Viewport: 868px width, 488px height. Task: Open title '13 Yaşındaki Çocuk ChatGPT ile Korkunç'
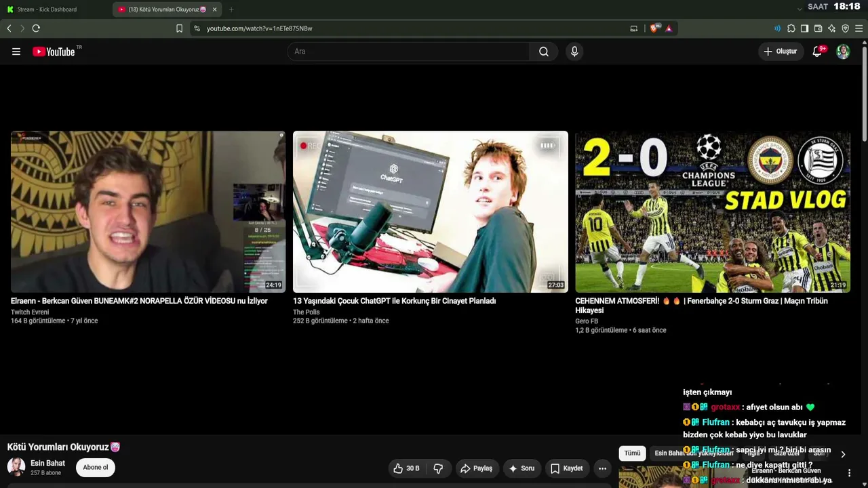395,301
